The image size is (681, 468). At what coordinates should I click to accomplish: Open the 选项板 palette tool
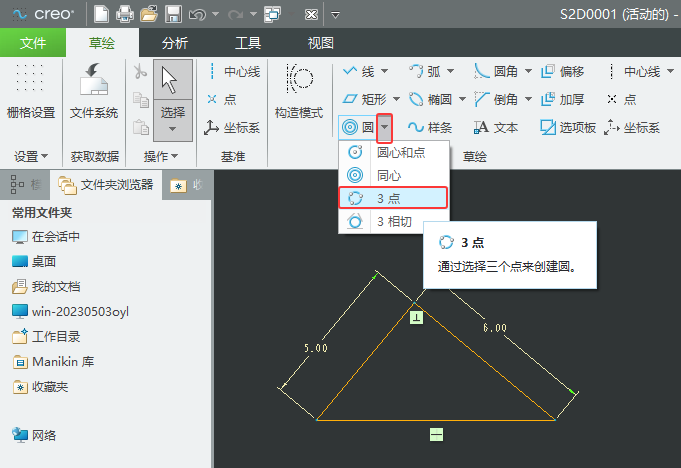(x=568, y=128)
